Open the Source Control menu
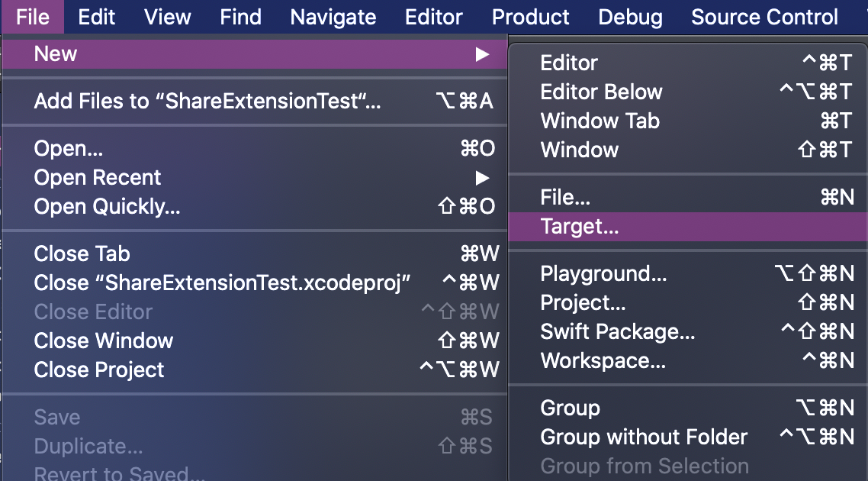The width and height of the screenshot is (868, 481). [x=764, y=17]
